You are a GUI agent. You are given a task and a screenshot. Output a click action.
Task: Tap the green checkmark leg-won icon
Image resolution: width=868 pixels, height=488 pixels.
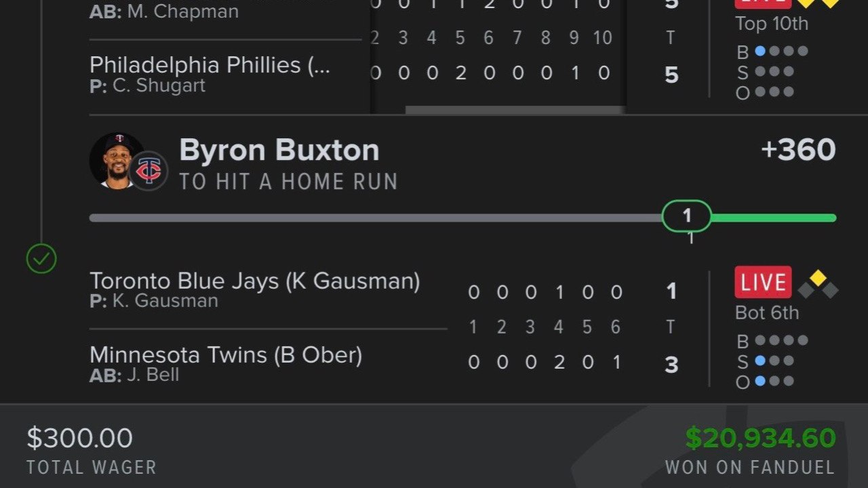[x=41, y=259]
